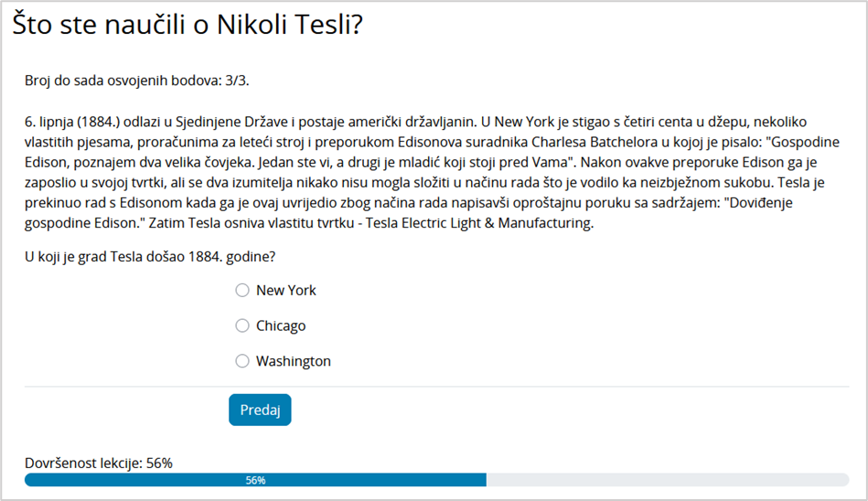The image size is (868, 501).
Task: Click the "Broj do sada osvojenih bodova" score text
Action: tap(137, 80)
